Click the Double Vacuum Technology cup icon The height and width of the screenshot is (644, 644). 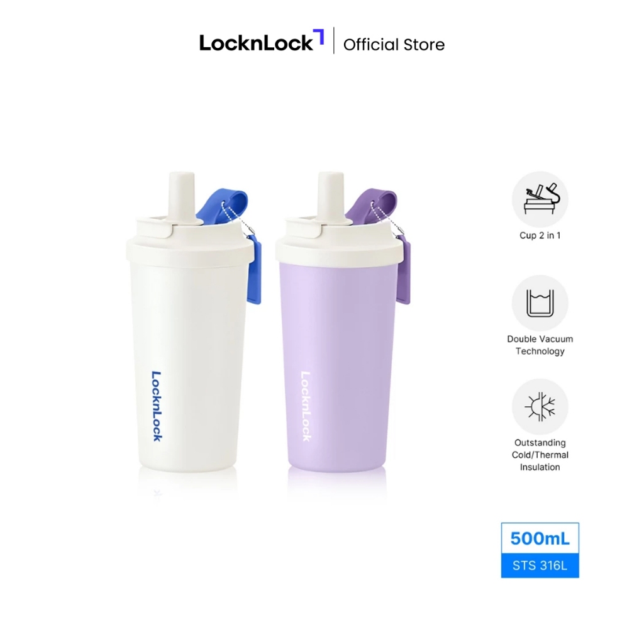coord(540,303)
